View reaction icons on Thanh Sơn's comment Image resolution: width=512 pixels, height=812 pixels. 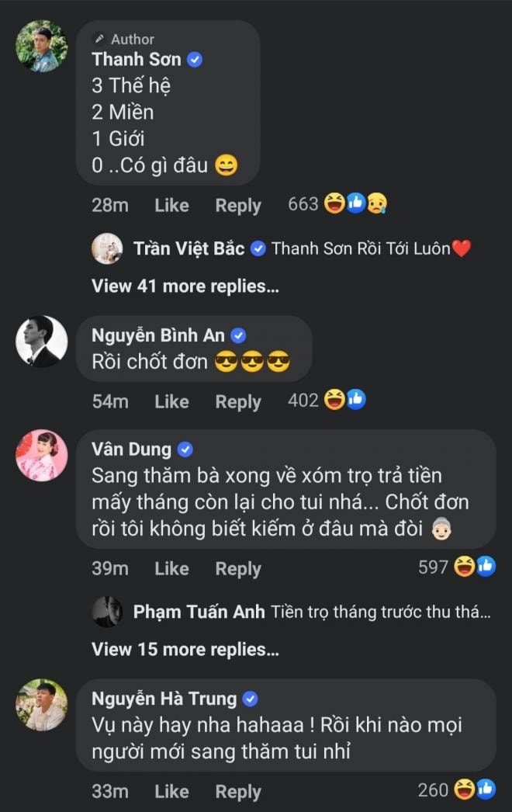pos(355,204)
